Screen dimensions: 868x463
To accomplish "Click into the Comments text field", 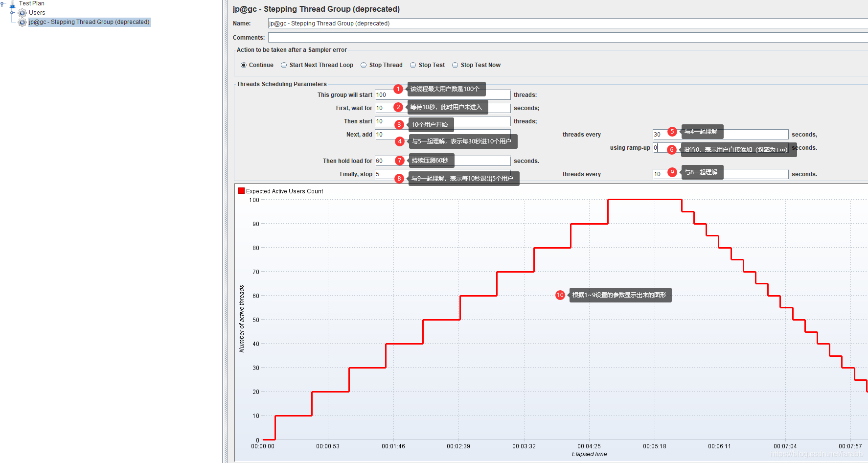I will tap(568, 38).
